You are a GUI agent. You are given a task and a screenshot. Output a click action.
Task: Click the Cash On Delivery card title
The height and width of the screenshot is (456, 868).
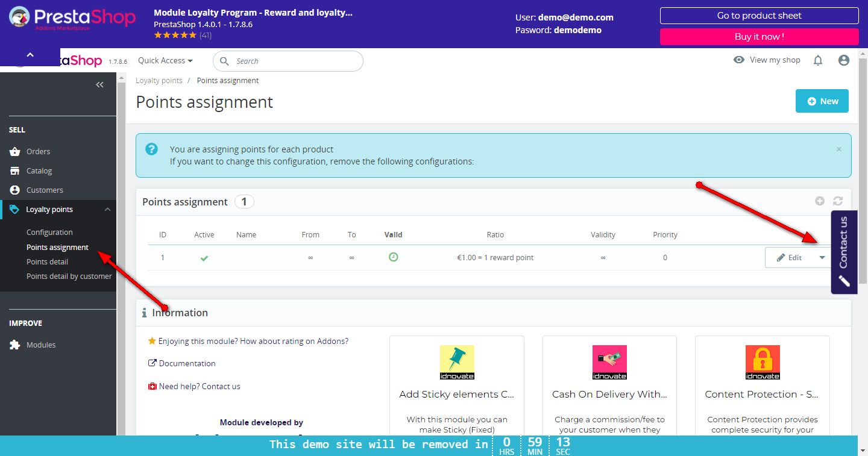pos(609,395)
